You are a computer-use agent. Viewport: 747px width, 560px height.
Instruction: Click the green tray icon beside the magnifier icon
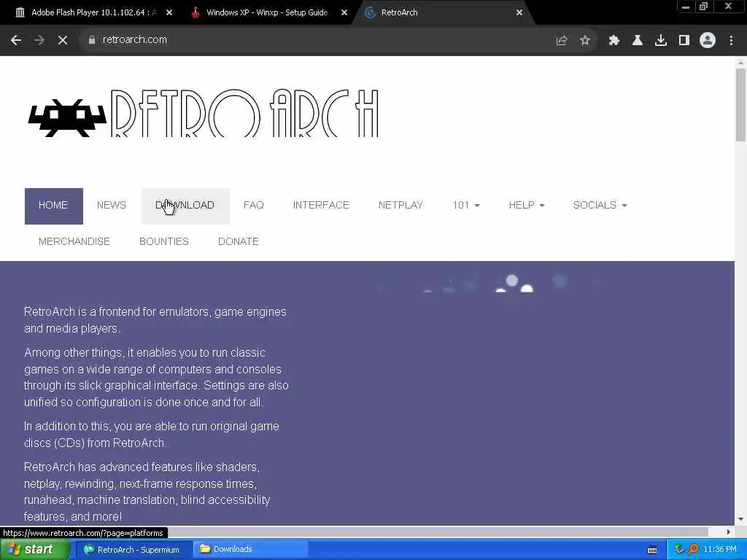[680, 550]
